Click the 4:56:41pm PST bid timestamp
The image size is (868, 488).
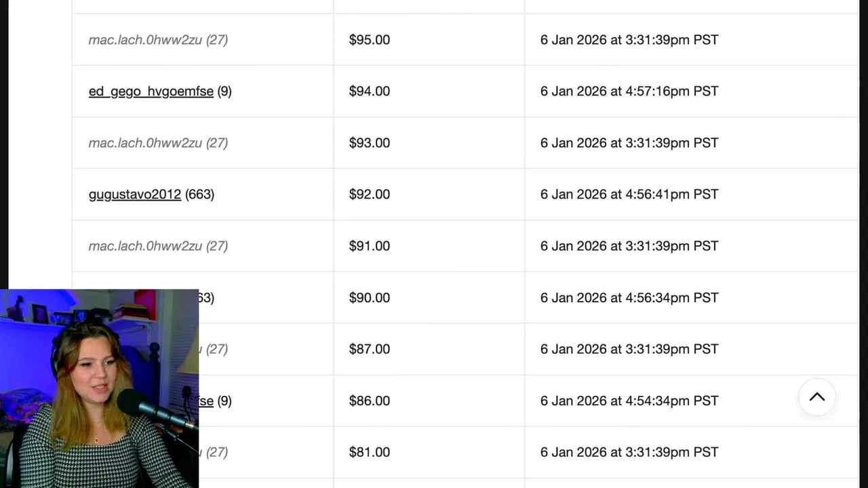tap(629, 195)
